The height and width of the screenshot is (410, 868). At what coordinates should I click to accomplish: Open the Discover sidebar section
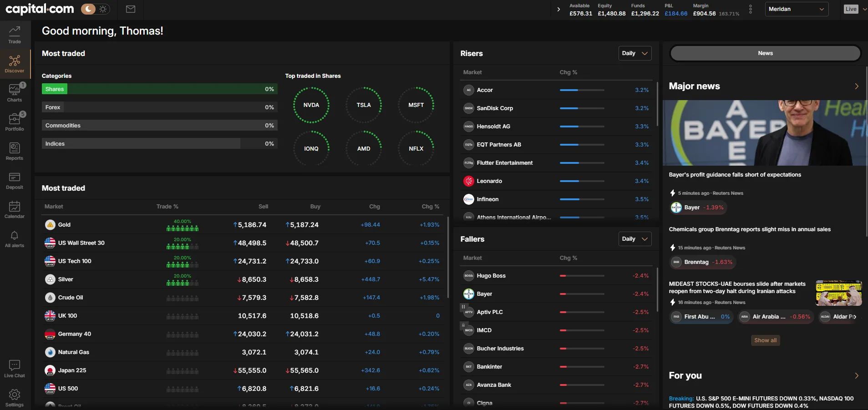tap(15, 64)
